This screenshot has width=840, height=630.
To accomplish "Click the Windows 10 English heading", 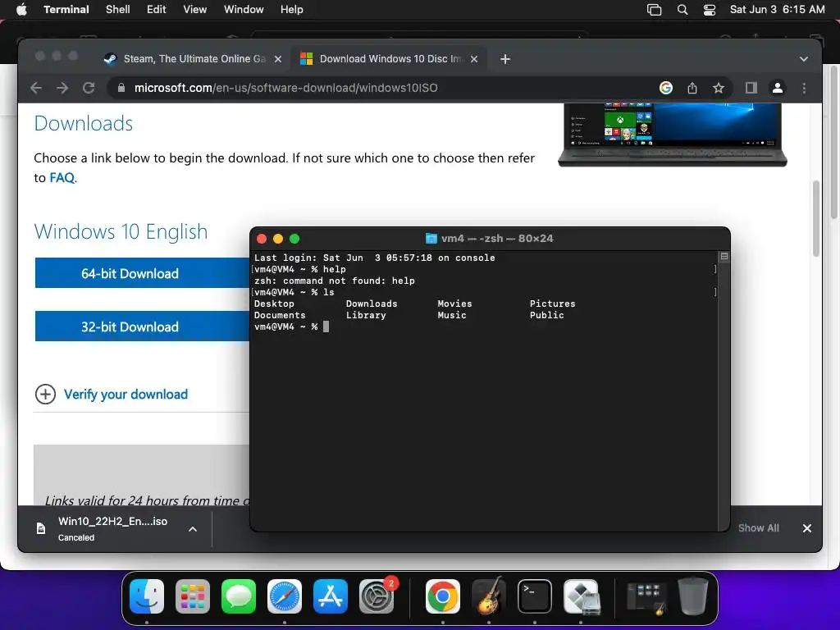I will tap(121, 231).
